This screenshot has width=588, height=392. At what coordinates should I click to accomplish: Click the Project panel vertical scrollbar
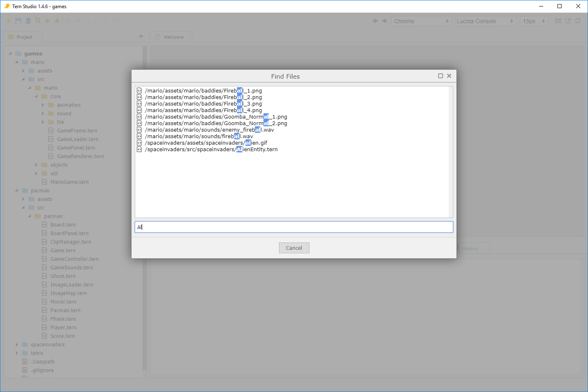tap(144, 208)
